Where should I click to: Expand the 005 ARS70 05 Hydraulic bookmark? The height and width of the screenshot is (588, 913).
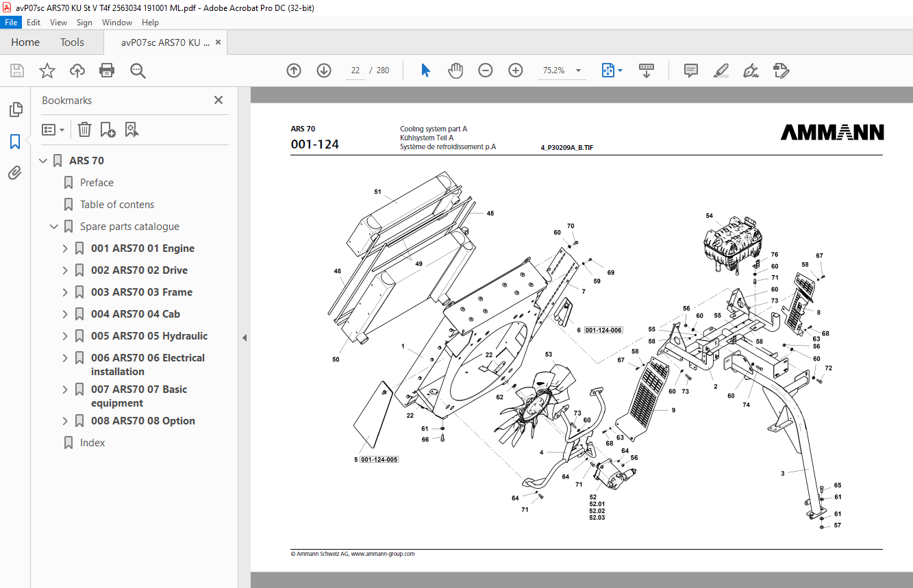tap(65, 336)
